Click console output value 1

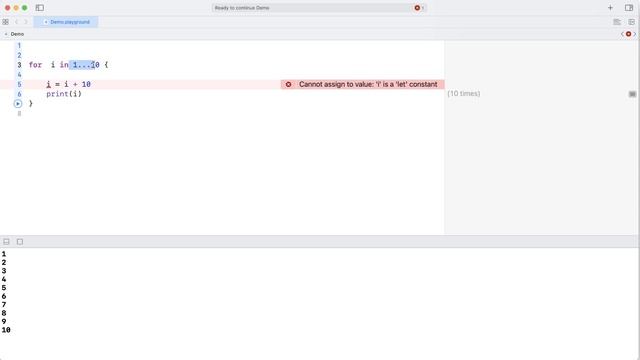click(4, 254)
